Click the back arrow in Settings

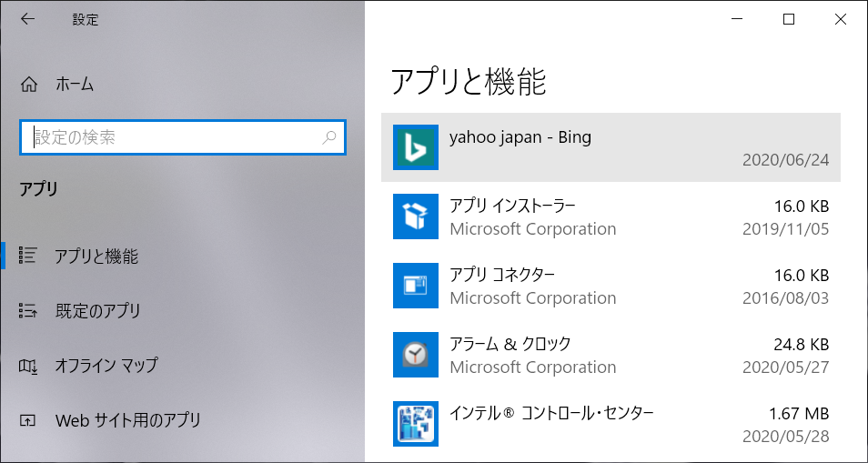[27, 19]
